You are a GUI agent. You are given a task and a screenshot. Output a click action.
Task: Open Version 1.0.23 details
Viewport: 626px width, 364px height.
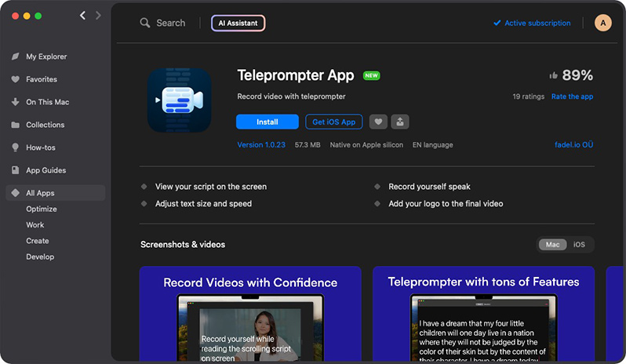[261, 145]
